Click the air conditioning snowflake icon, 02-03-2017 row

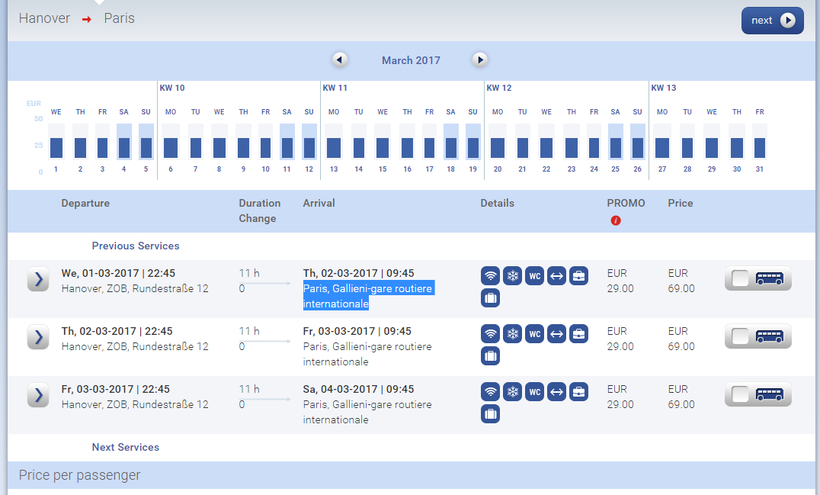coord(513,334)
